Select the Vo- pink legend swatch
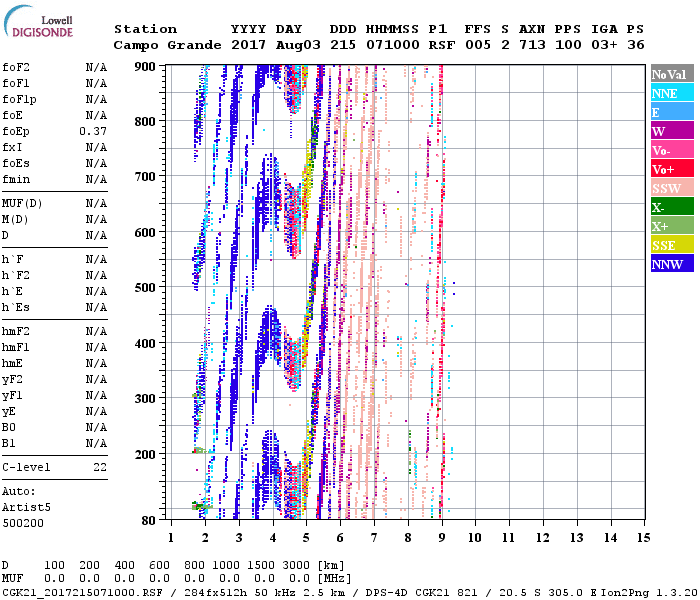Screen dimensions: 700x600 pyautogui.click(x=672, y=150)
